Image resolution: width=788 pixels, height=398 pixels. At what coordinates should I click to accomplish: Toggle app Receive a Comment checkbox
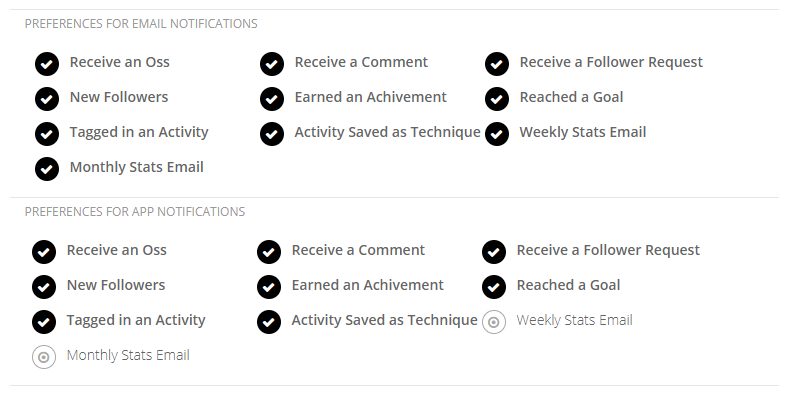pyautogui.click(x=269, y=252)
